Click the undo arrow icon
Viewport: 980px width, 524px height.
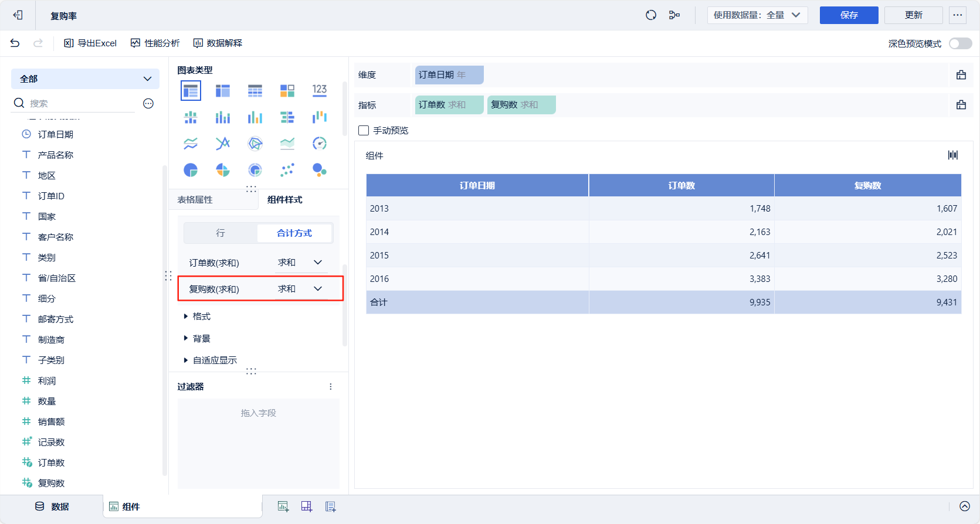15,43
